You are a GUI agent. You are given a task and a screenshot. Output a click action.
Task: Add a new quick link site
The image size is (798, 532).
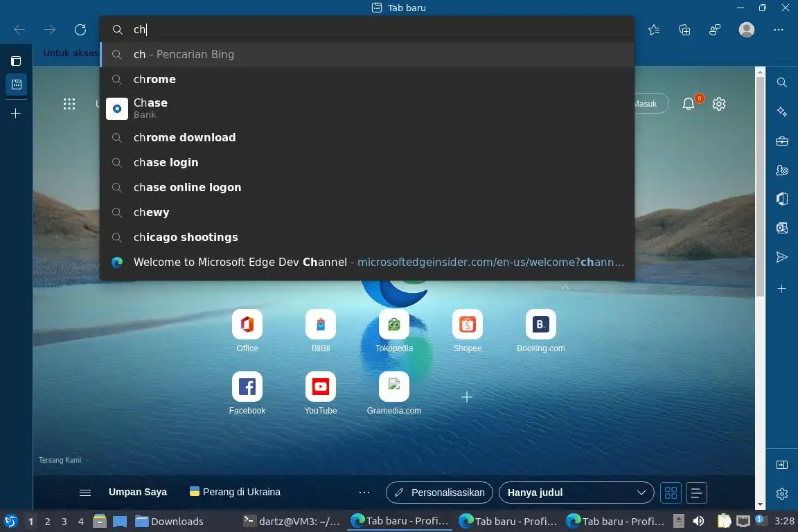coord(467,397)
